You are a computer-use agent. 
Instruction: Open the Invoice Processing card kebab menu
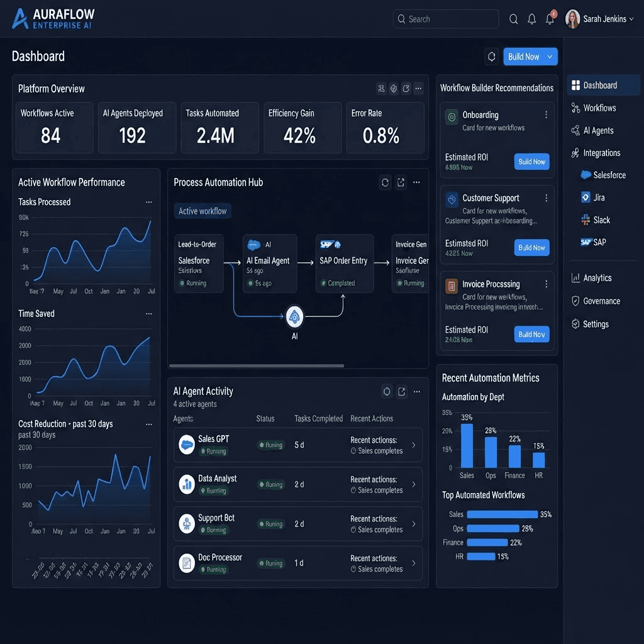click(547, 284)
